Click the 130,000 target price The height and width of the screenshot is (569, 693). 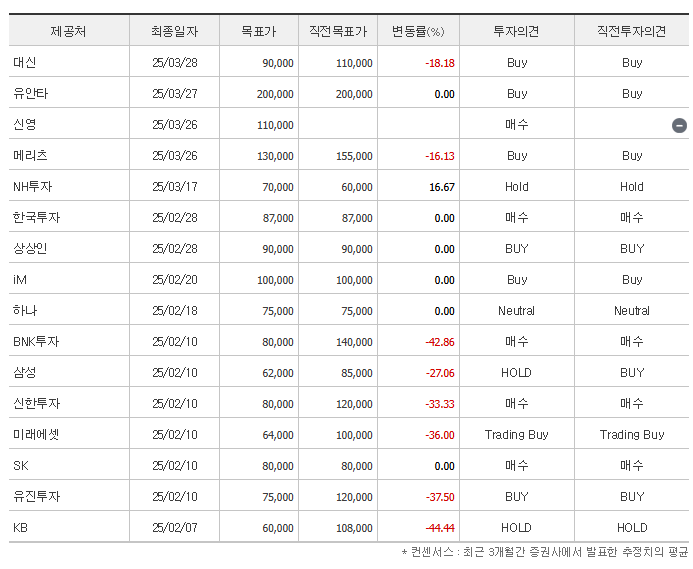[x=275, y=156]
